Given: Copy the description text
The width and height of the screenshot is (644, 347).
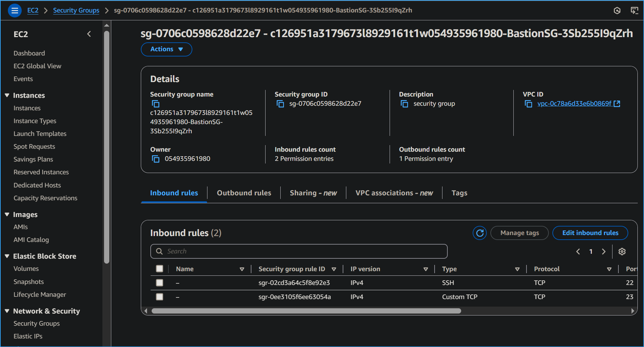Looking at the screenshot, I should 404,104.
